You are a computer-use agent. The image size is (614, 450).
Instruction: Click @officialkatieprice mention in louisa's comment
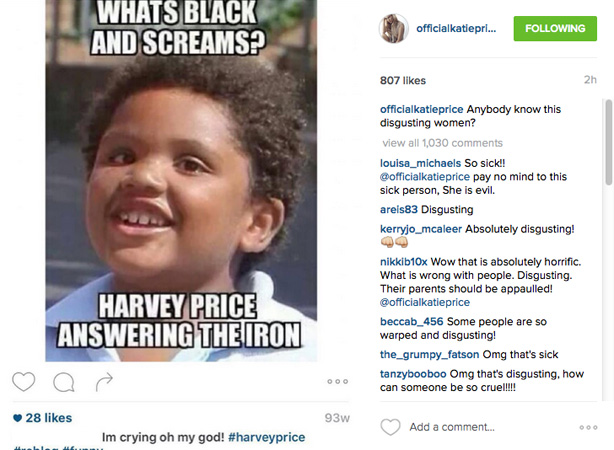(424, 177)
